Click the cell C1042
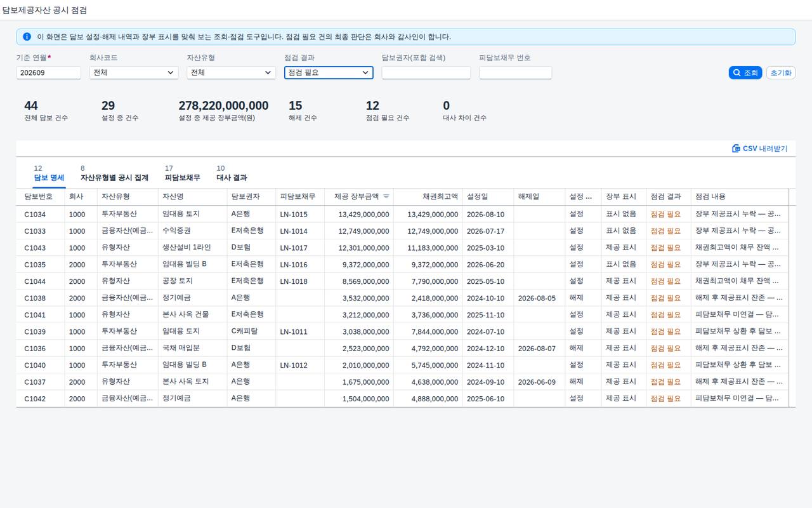This screenshot has width=812, height=508. (35, 398)
